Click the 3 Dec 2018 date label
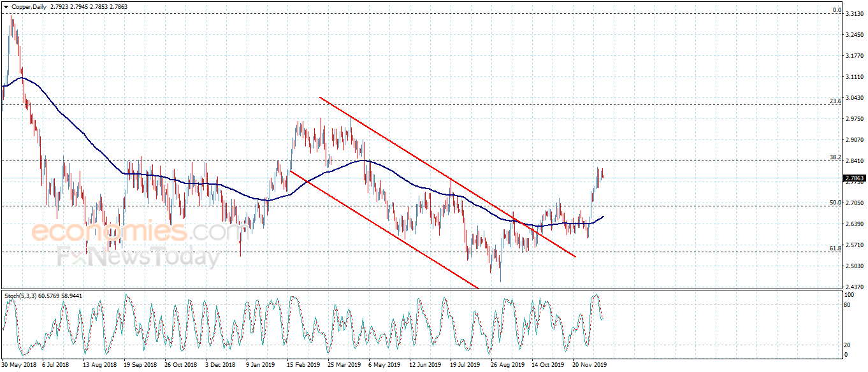868x372 pixels. (220, 365)
